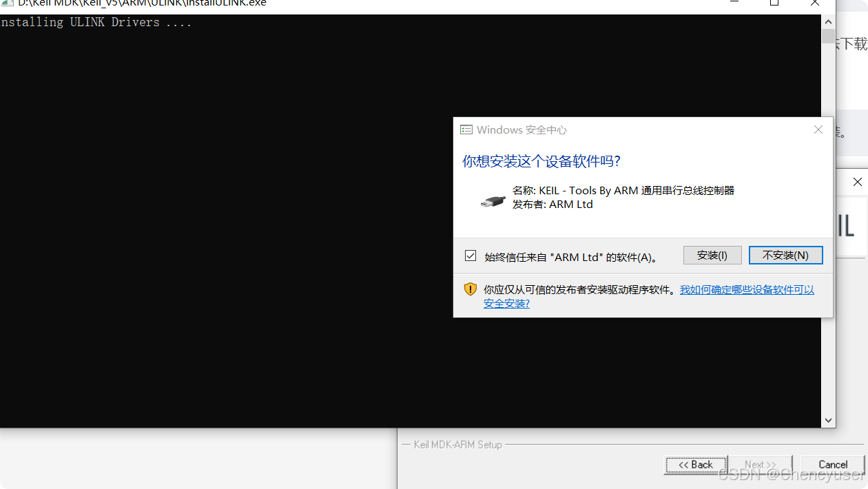The image size is (868, 489).
Task: Click the 发布者: ARM Ltd text
Action: [552, 205]
